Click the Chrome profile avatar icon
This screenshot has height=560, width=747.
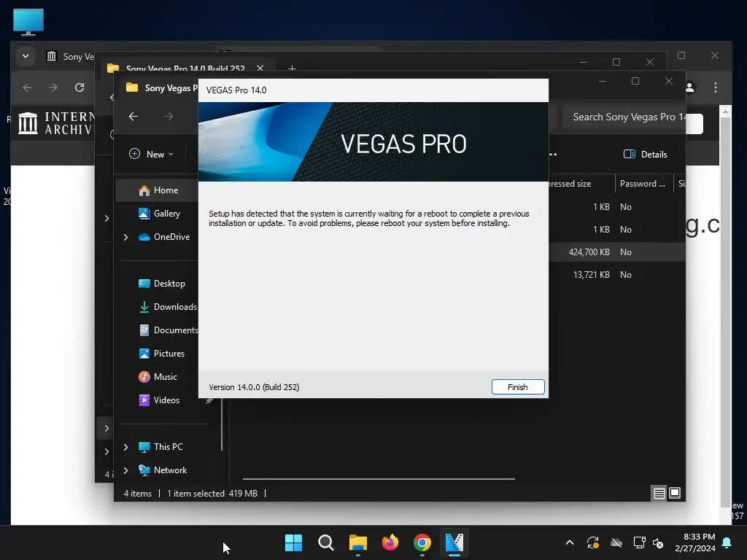(690, 87)
